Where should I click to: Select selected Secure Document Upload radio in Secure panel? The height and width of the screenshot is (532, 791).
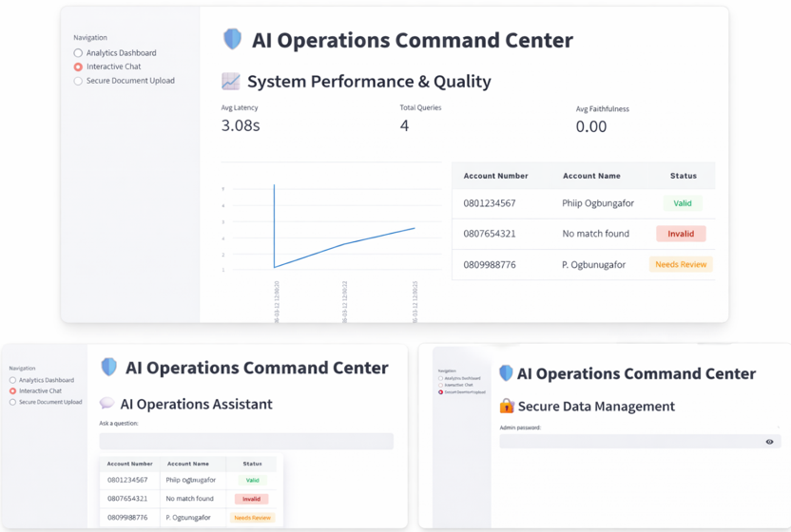(x=440, y=391)
